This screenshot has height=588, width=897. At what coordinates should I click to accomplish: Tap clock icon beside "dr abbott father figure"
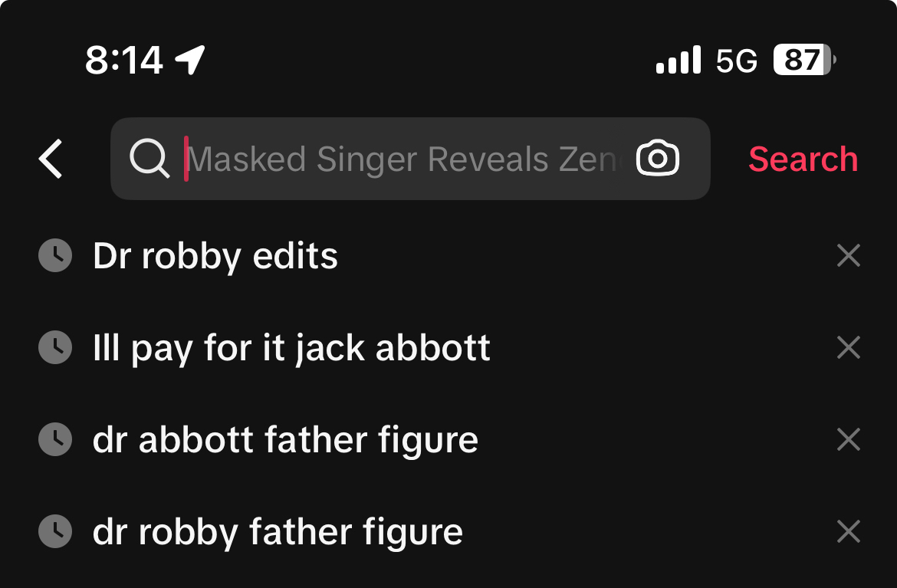coord(55,440)
